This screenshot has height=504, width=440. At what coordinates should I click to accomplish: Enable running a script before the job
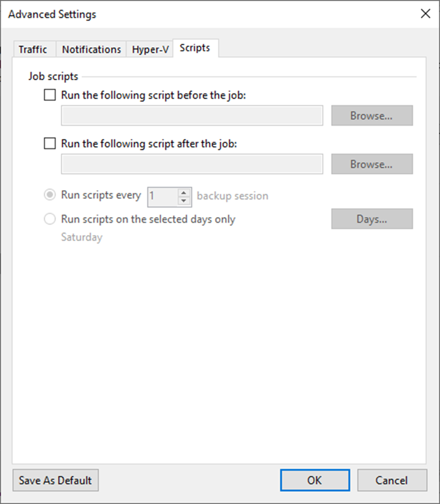[50, 95]
